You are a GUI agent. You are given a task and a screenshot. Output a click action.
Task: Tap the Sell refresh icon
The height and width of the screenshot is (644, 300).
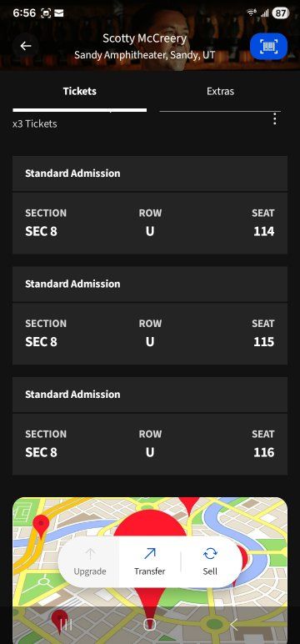coord(210,554)
